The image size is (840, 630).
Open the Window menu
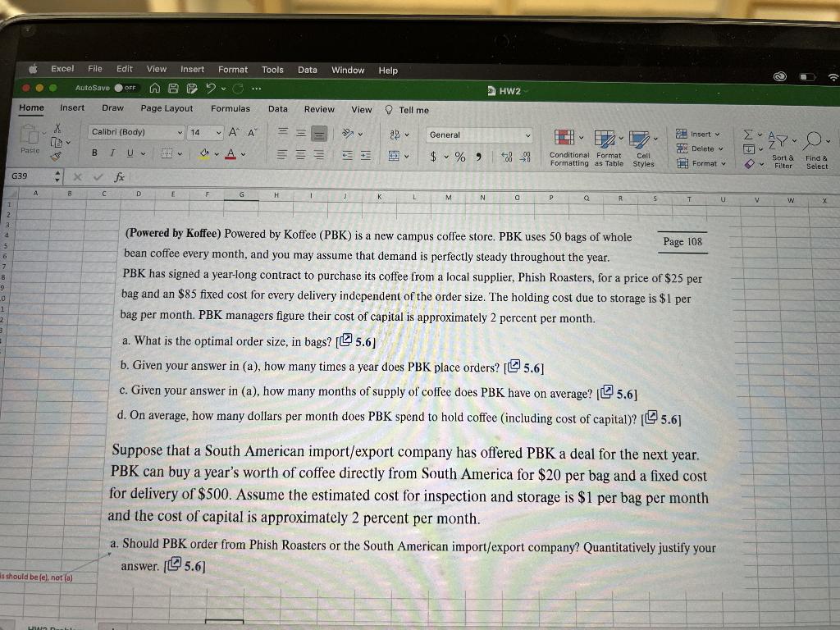point(348,71)
